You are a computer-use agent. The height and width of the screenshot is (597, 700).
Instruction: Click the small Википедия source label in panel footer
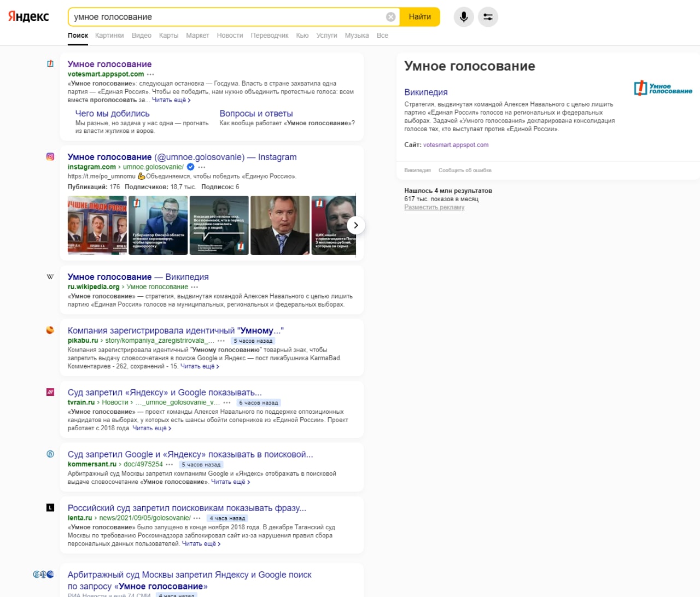pos(417,171)
